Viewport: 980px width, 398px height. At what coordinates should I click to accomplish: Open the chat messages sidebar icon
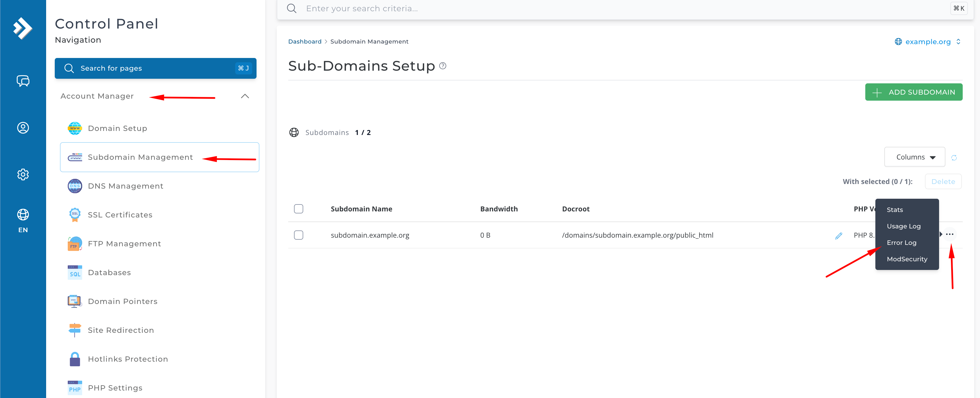click(23, 81)
